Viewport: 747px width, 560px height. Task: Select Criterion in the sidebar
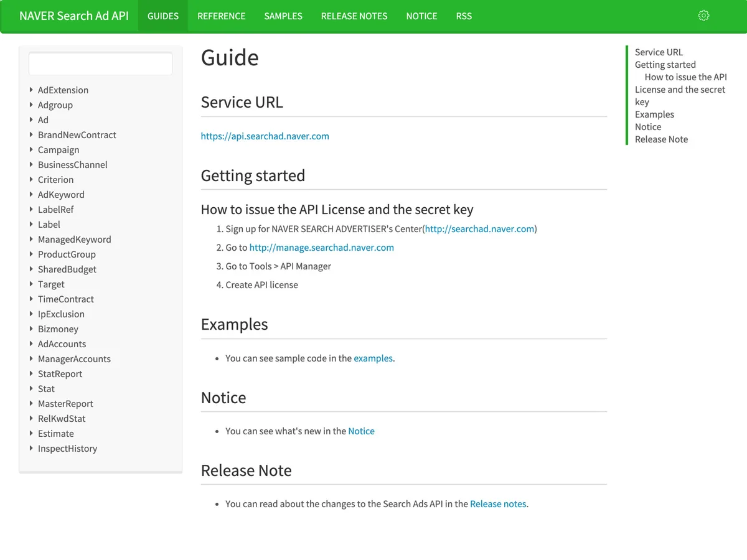[x=56, y=180]
